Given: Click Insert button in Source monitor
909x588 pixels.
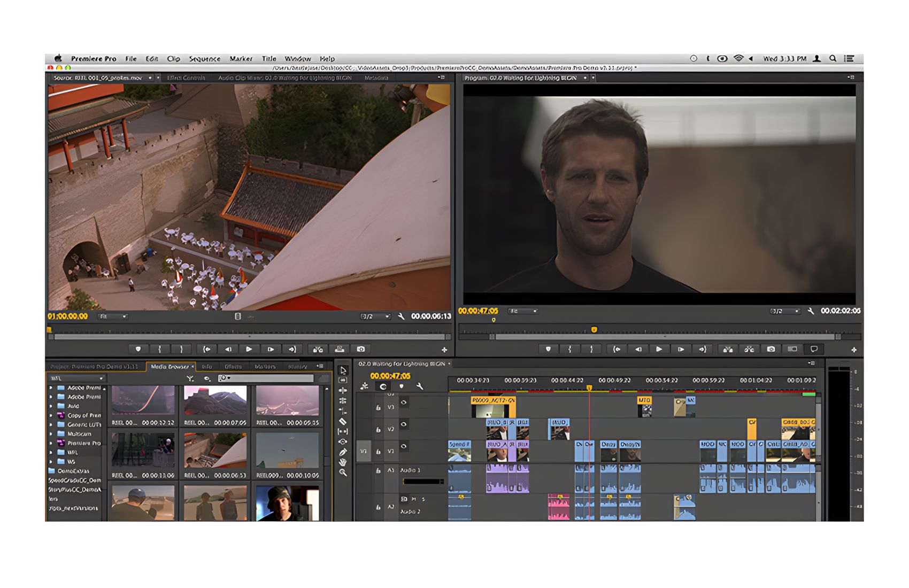Looking at the screenshot, I should pos(318,349).
